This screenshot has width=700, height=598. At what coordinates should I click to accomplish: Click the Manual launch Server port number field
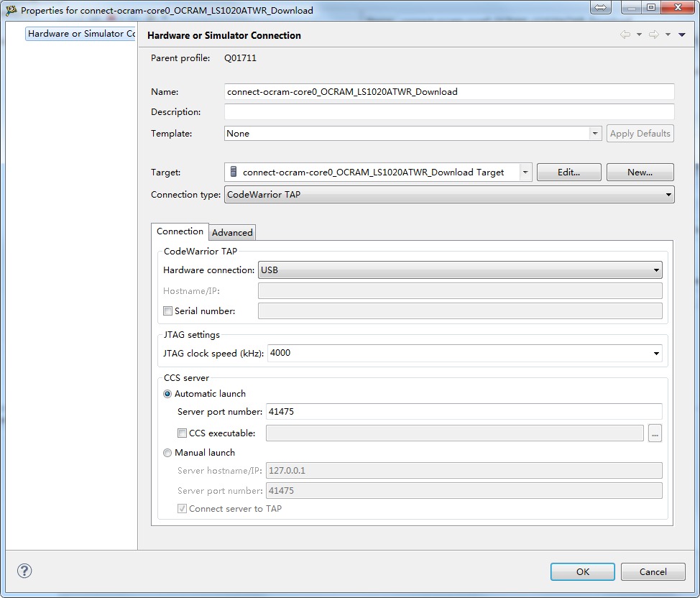(464, 490)
